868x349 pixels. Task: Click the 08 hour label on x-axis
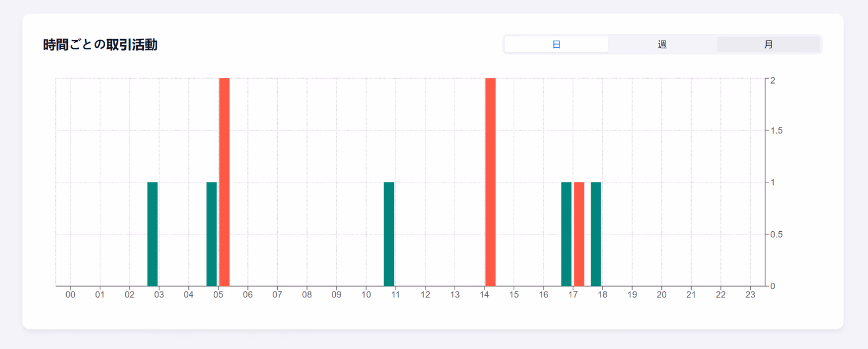tap(307, 295)
